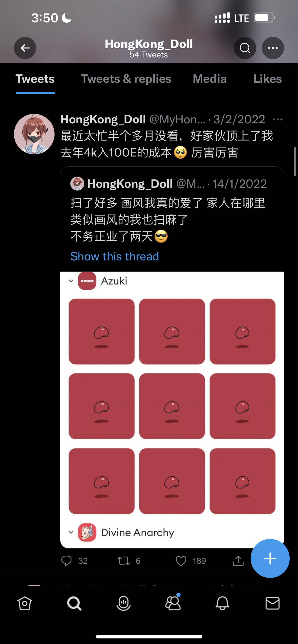
Task: Retweet the post with 6 retweets
Action: click(124, 561)
